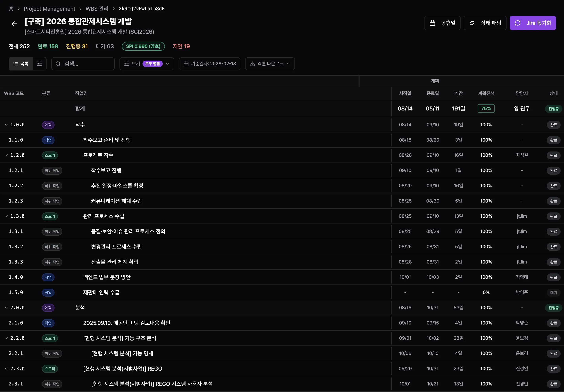Click the magnifier icon in the search box
564x392 pixels.
[58, 64]
